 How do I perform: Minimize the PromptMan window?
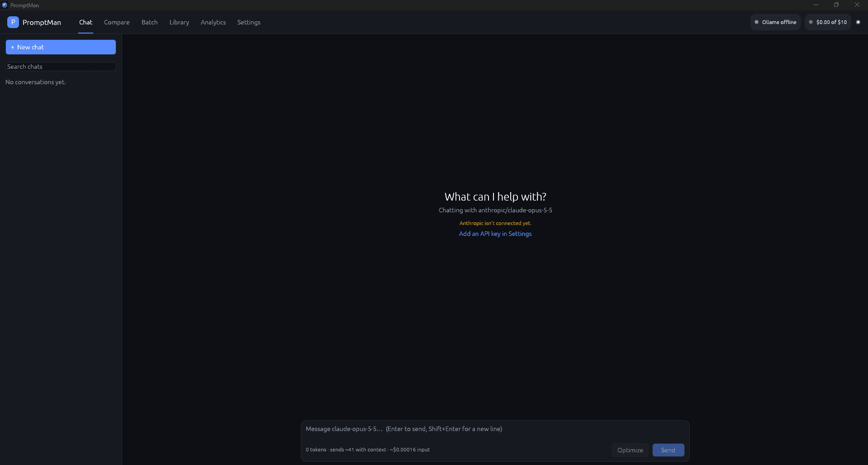click(816, 5)
